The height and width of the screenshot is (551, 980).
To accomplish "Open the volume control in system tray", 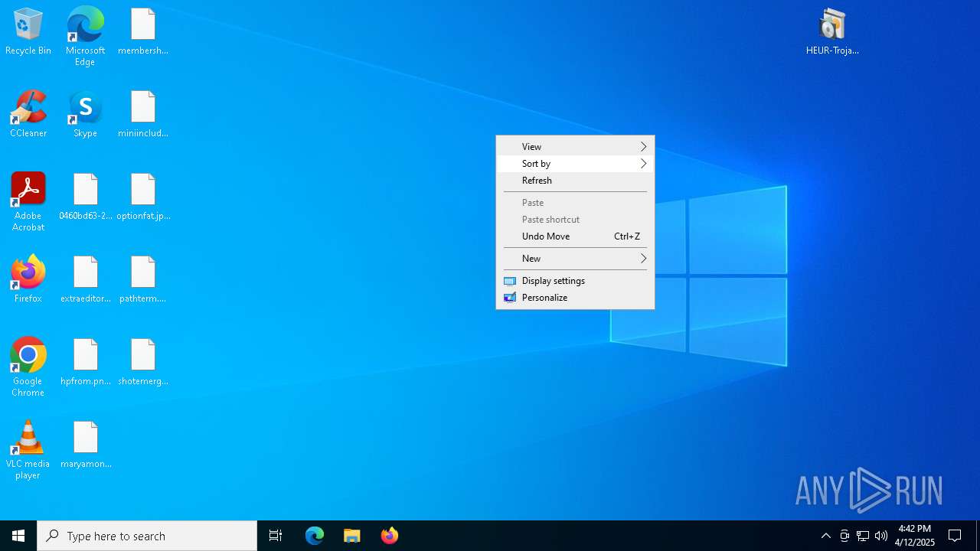I will pos(881,536).
